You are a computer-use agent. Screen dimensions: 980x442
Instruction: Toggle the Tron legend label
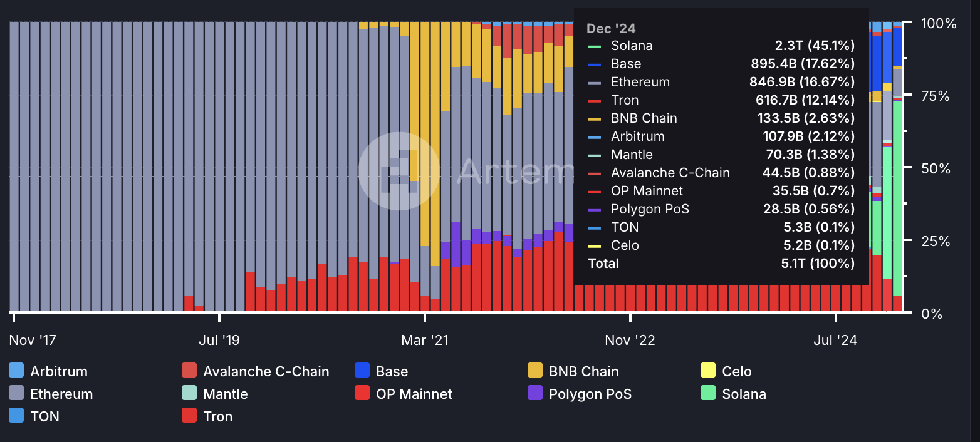tap(217, 416)
